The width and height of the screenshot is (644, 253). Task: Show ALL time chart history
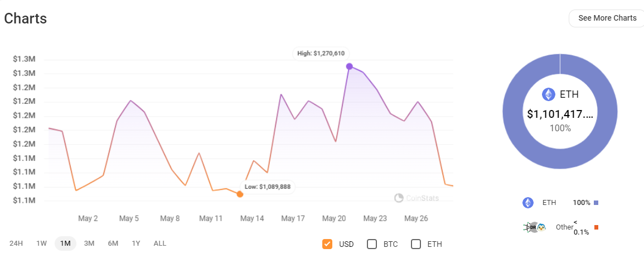(159, 244)
